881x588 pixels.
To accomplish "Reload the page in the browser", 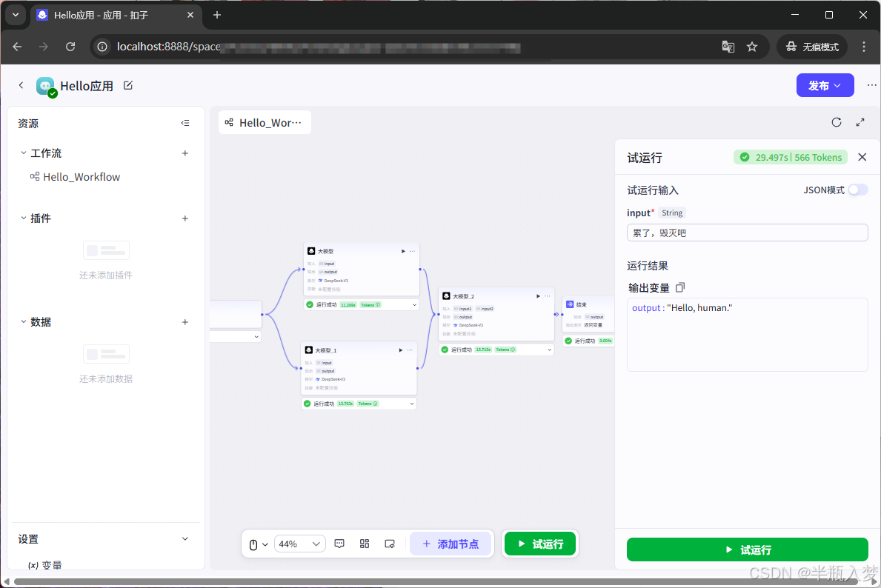I will pyautogui.click(x=70, y=47).
